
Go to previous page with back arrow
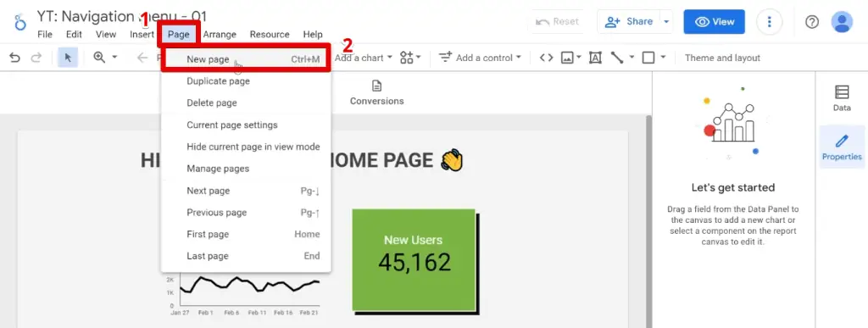click(x=142, y=58)
